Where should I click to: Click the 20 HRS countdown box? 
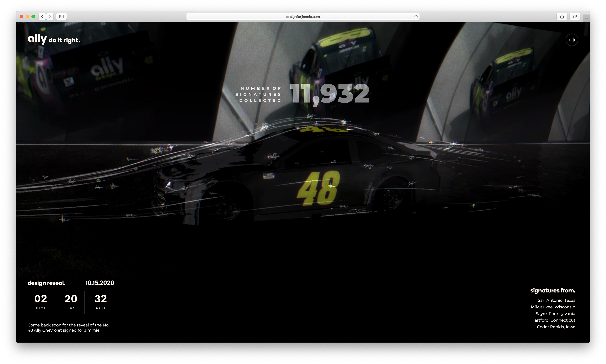click(71, 302)
